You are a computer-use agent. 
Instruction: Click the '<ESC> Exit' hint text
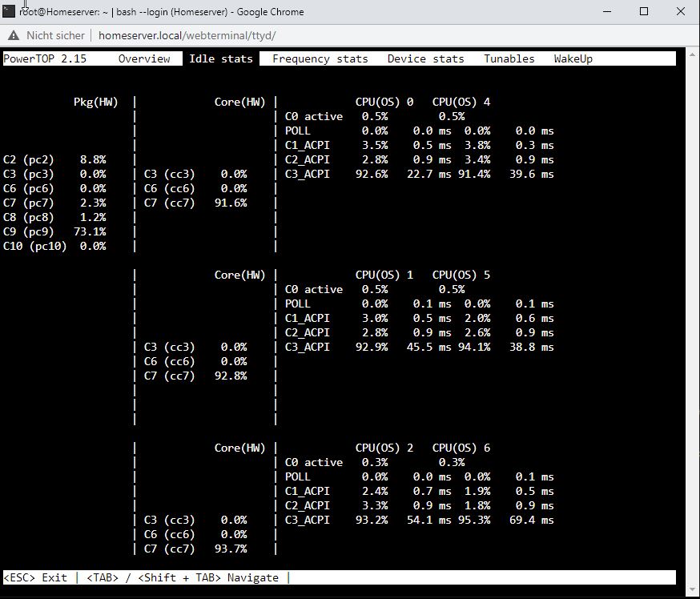click(35, 577)
